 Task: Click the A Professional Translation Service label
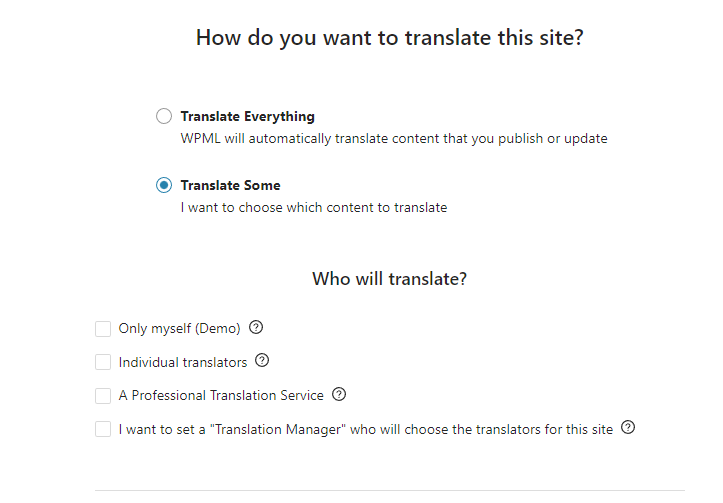coord(221,396)
